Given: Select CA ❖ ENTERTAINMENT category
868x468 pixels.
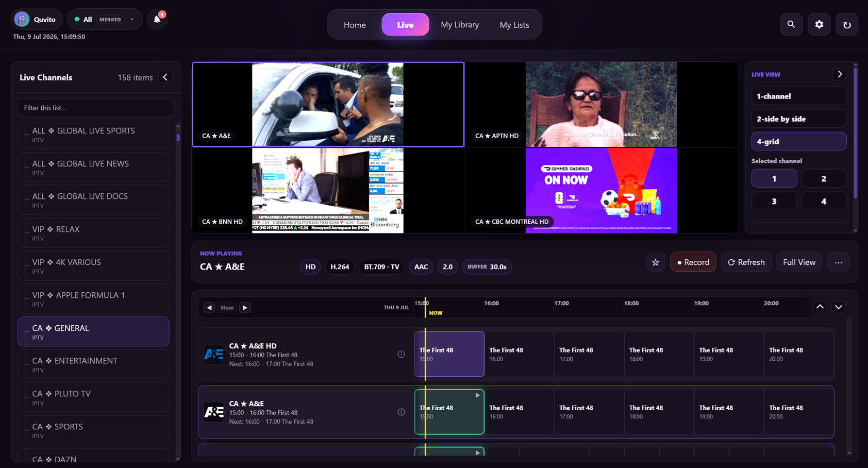Looking at the screenshot, I should point(93,364).
